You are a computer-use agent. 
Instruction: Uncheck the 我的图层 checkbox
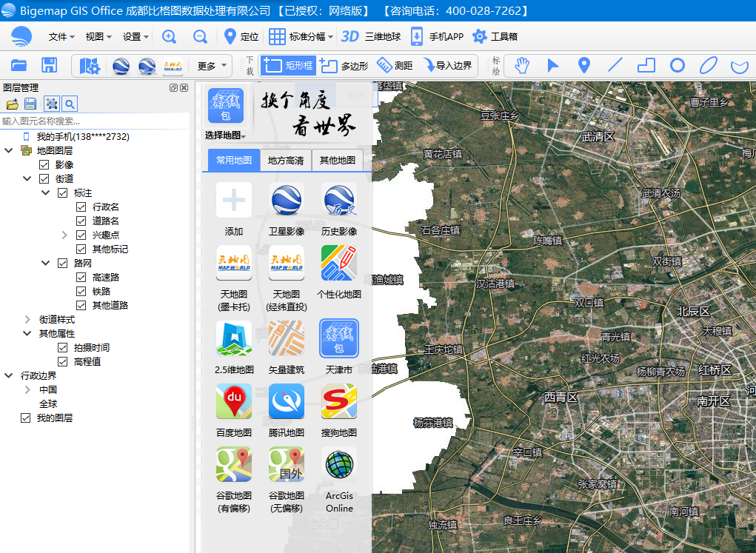coord(26,418)
